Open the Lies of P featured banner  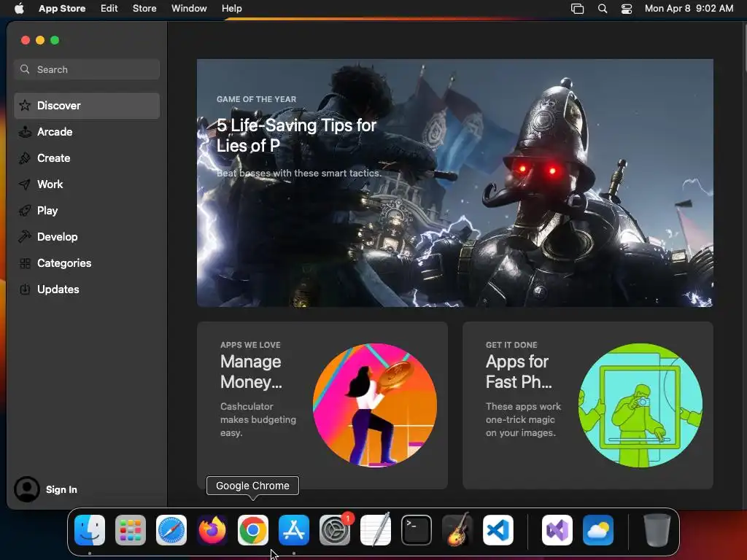[455, 183]
